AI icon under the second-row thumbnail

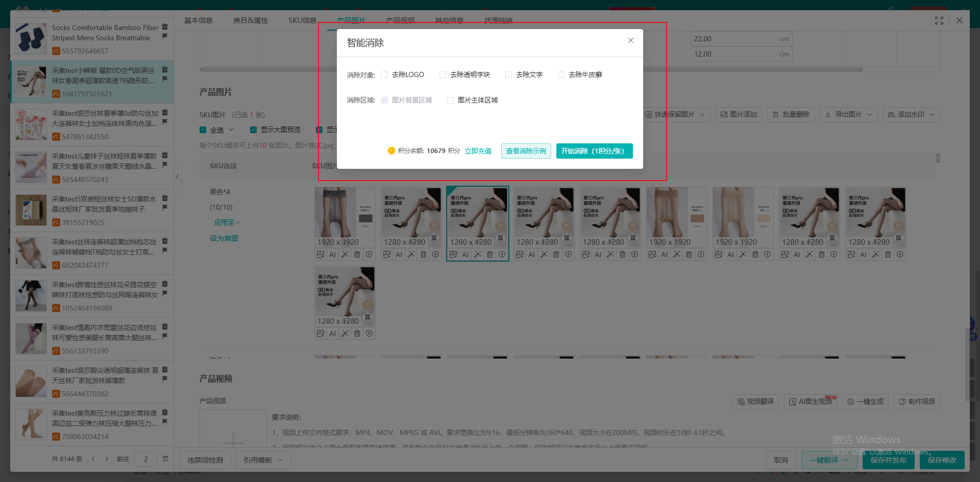pos(333,334)
